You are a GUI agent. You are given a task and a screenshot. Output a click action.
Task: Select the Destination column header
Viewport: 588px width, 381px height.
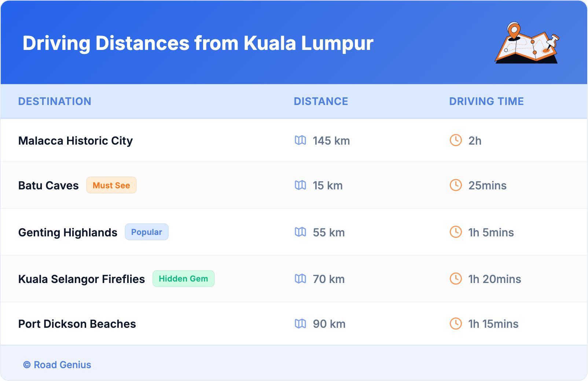55,101
